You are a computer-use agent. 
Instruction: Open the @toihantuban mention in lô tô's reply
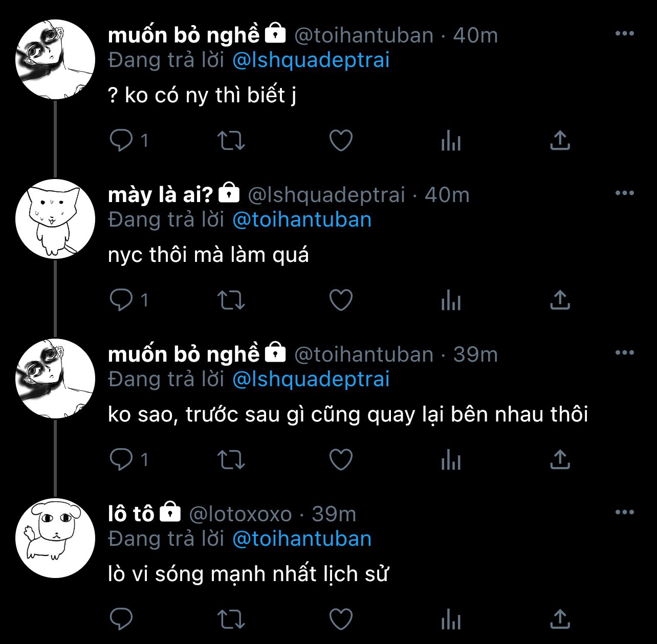(x=302, y=539)
